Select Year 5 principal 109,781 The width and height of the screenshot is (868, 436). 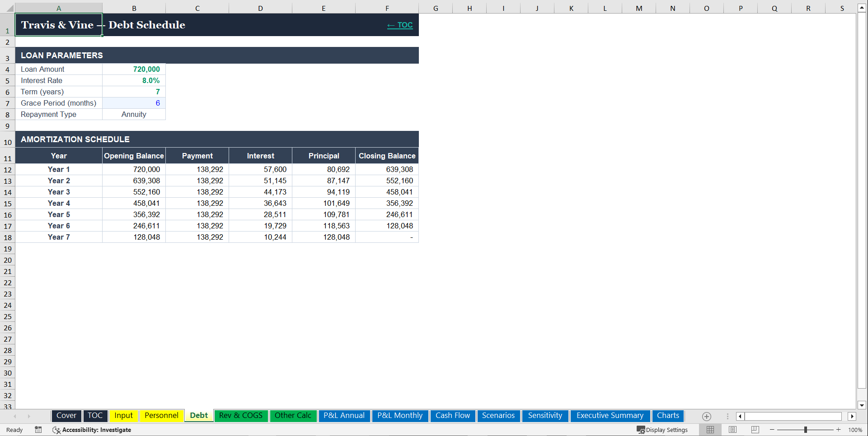pos(324,214)
